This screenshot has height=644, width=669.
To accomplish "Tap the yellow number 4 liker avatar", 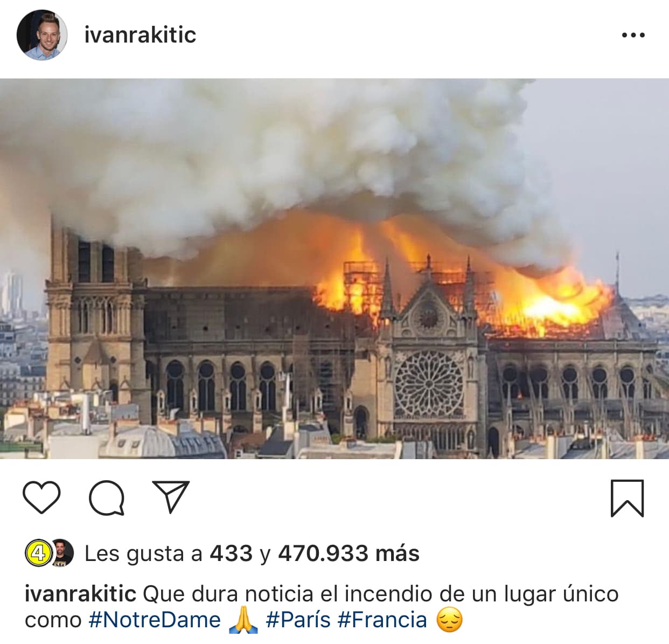I will tap(38, 553).
